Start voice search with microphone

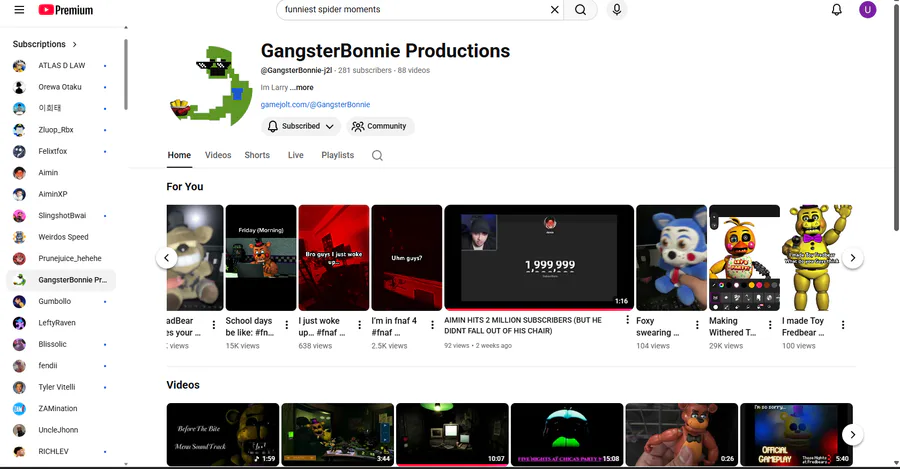point(616,10)
